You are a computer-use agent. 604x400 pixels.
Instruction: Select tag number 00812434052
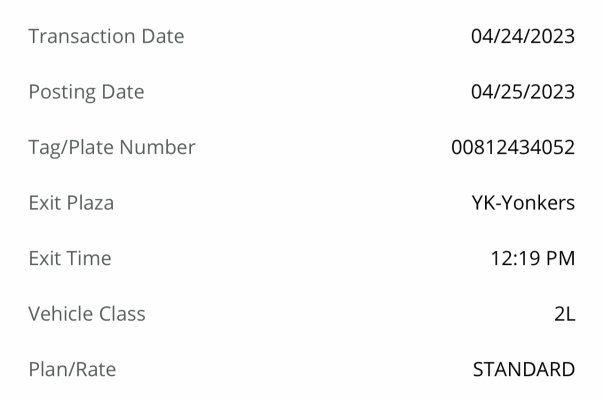513,147
